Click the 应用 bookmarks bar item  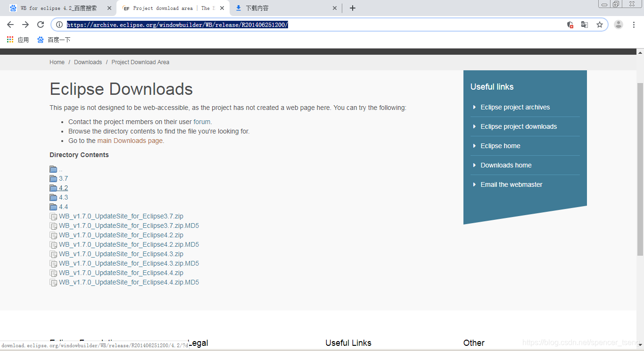[18, 40]
